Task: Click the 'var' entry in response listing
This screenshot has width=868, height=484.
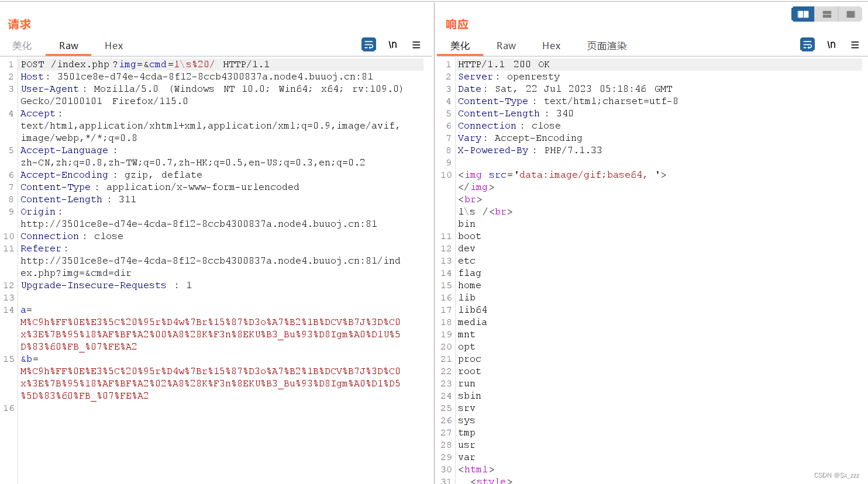Action: 467,457
